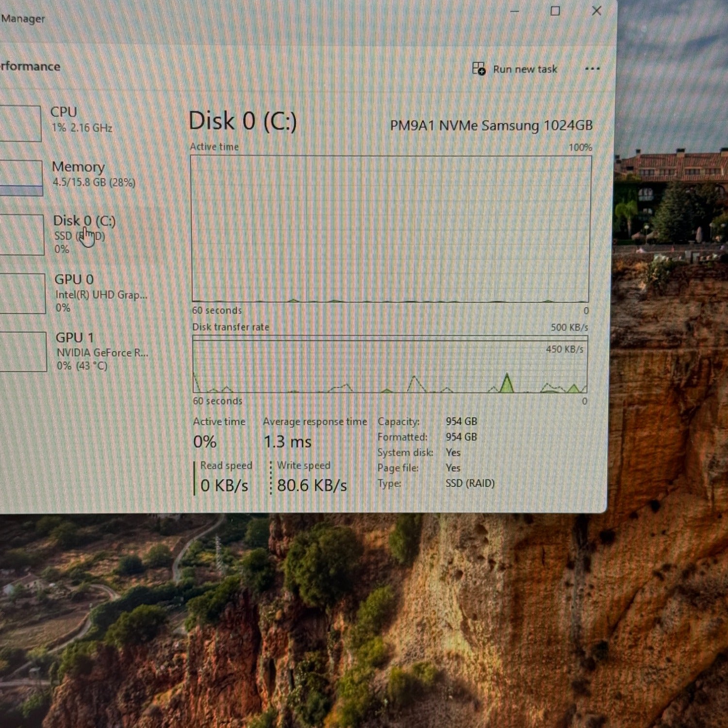Click the GPU 0 mini graph thumbnail
The width and height of the screenshot is (728, 728).
(x=22, y=294)
